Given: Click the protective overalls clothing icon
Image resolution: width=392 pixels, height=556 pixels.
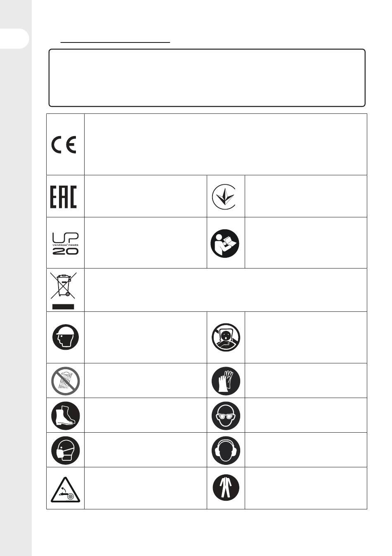Looking at the screenshot, I should pyautogui.click(x=226, y=488).
